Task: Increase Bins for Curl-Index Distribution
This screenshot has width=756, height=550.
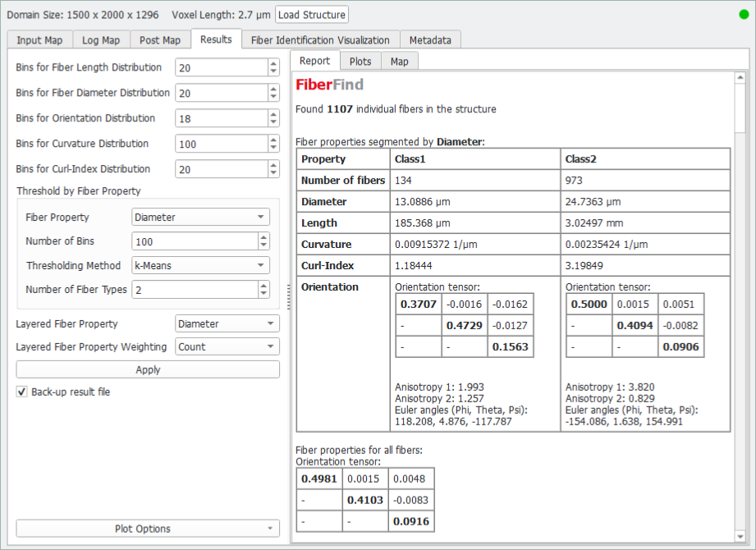Action: click(273, 165)
